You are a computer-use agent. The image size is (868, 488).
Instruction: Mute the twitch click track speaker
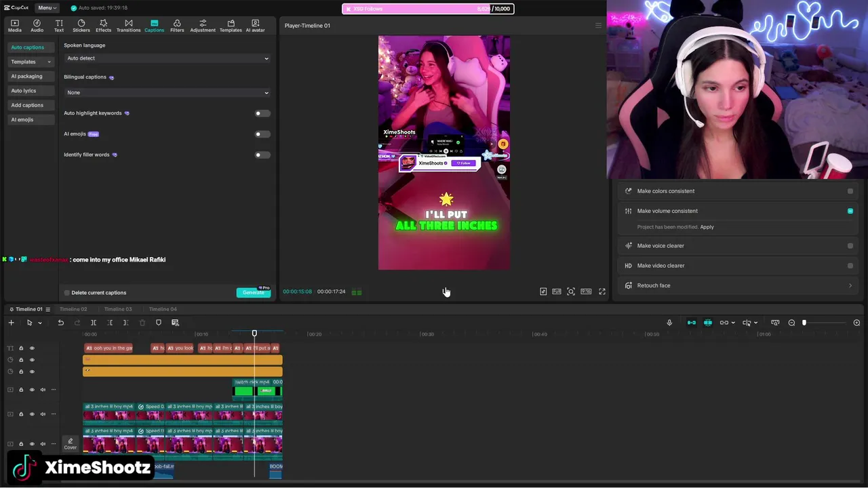coord(43,390)
